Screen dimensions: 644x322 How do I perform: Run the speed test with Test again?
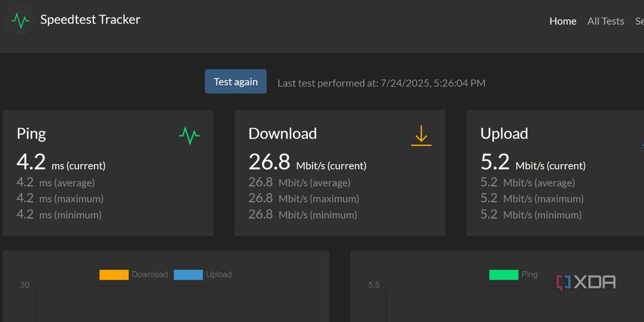(235, 82)
